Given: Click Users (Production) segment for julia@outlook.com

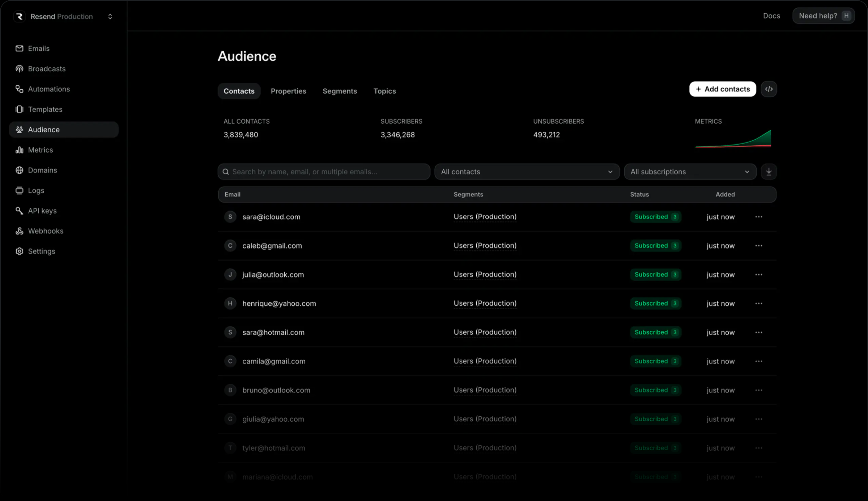Looking at the screenshot, I should point(485,275).
